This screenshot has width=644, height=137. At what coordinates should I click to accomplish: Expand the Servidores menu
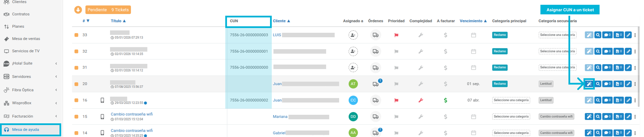30,77
